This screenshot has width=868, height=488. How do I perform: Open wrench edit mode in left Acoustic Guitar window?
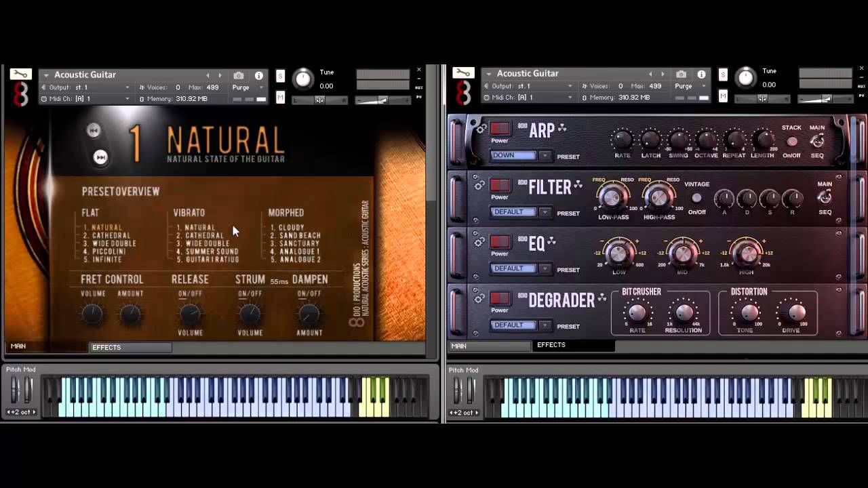(x=20, y=74)
